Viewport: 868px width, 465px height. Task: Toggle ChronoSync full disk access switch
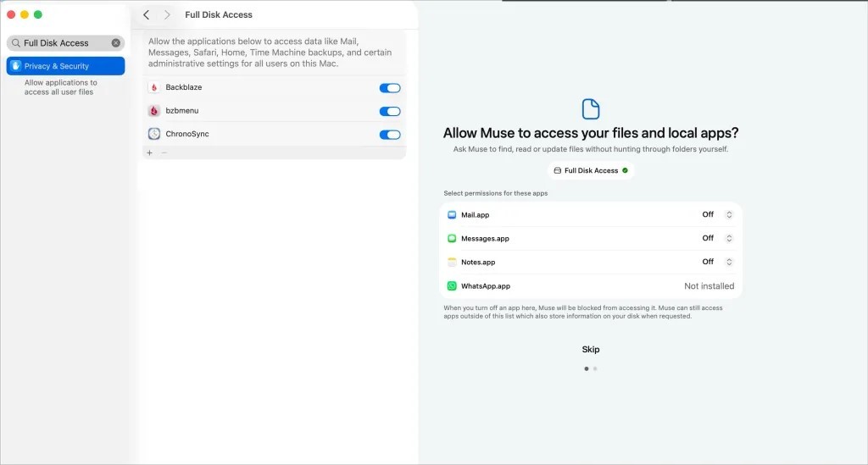[390, 135]
